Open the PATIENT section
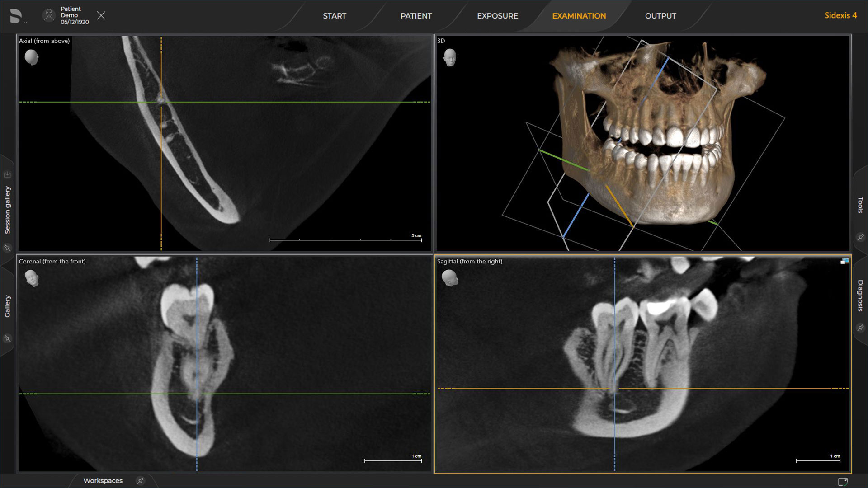The width and height of the screenshot is (868, 488). coord(416,16)
